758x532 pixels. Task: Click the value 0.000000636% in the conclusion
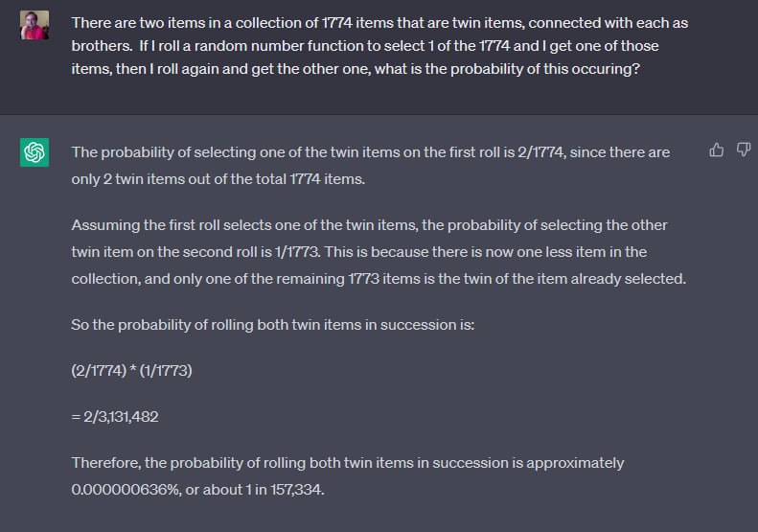coord(126,490)
